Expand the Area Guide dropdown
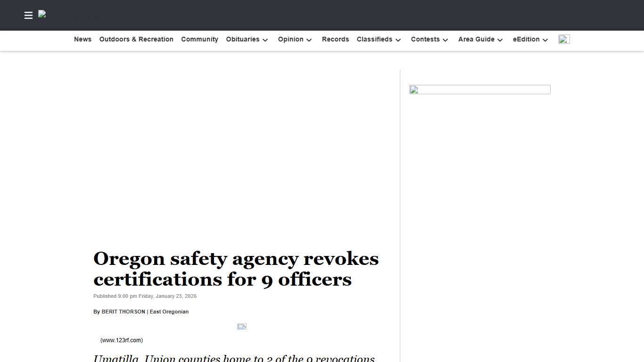 point(480,40)
